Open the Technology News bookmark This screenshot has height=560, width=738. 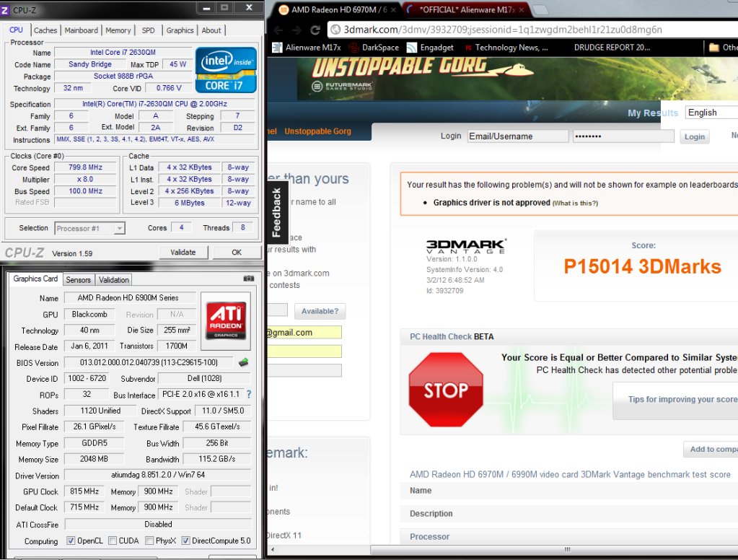[x=506, y=48]
